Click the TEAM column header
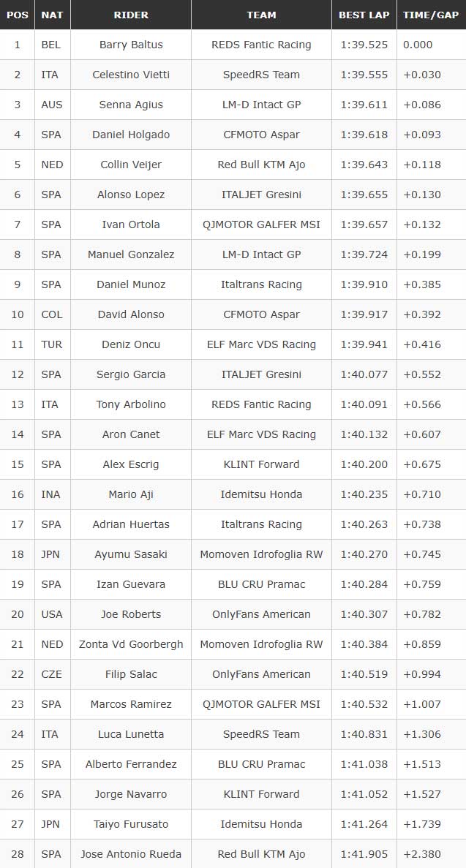This screenshot has height=868, width=466. point(261,15)
